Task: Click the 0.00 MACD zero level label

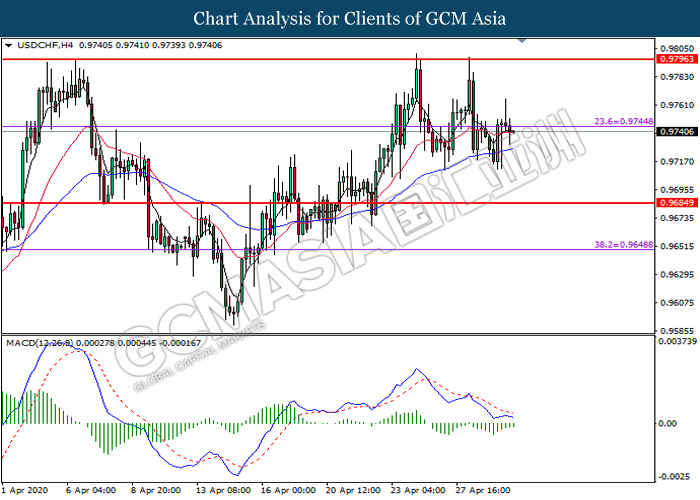Action: (x=665, y=423)
